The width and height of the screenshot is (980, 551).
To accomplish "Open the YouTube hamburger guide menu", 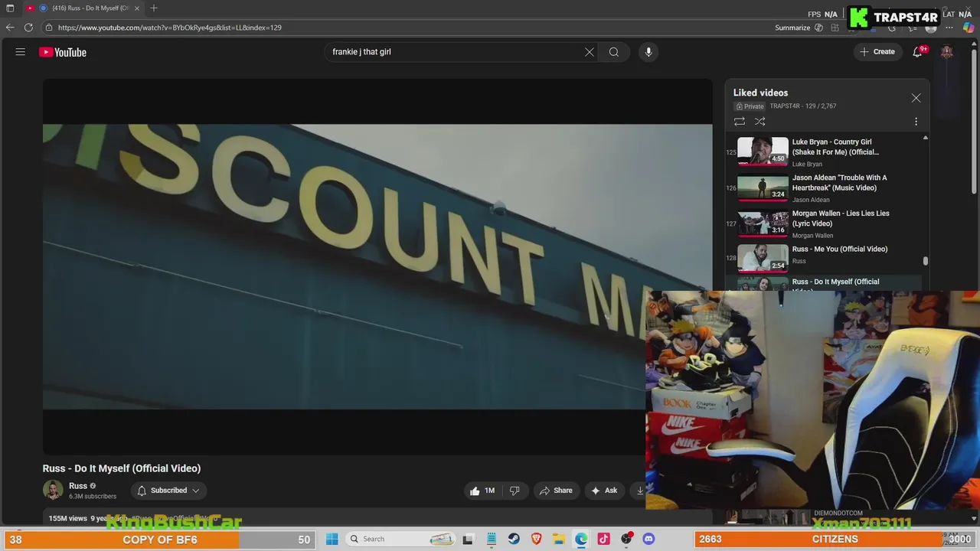I will (x=21, y=52).
